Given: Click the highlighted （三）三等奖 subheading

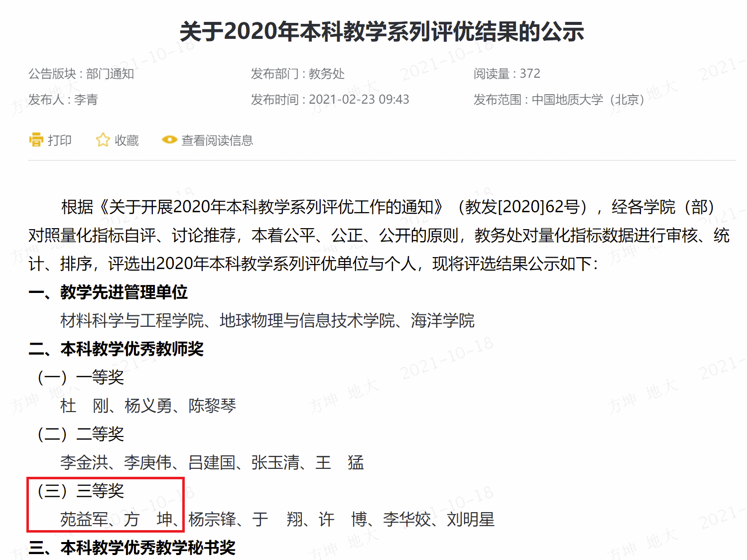Looking at the screenshot, I should [x=81, y=491].
